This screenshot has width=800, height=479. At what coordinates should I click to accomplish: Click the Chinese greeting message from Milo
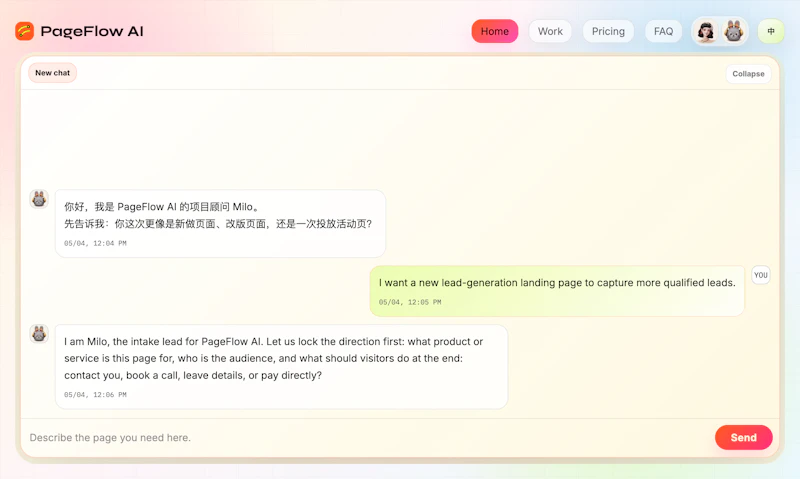220,223
